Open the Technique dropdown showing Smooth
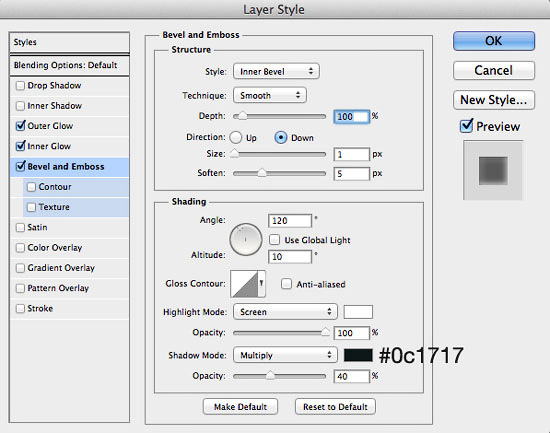 click(270, 95)
